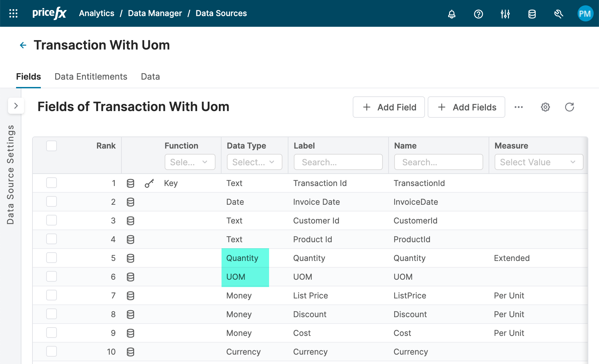Image resolution: width=599 pixels, height=364 pixels.
Task: Open the data configuration sliders icon
Action: (505, 14)
